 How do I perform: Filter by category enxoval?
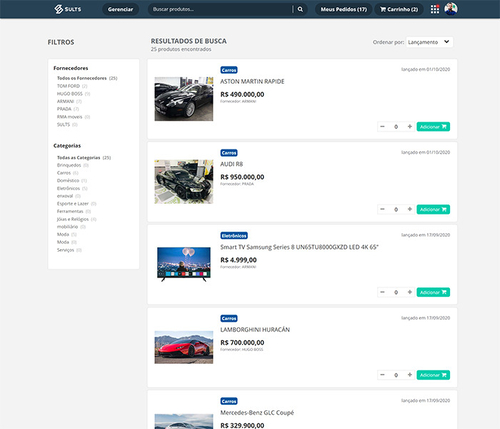pyautogui.click(x=69, y=196)
